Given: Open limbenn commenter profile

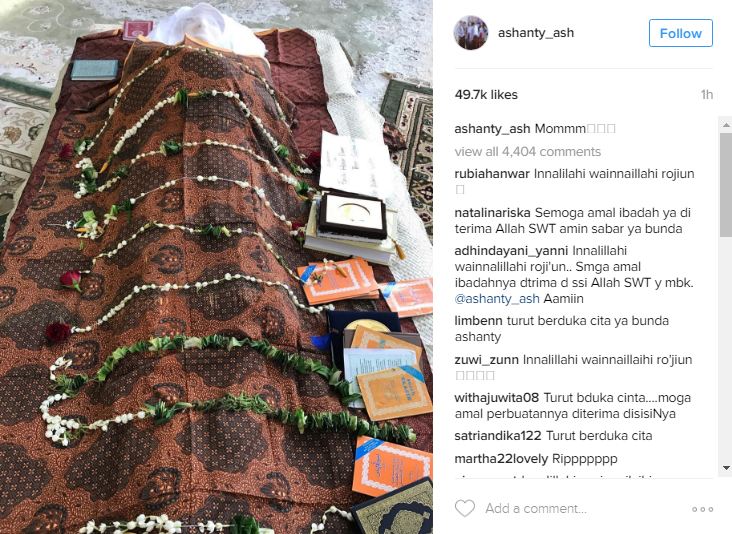Looking at the screenshot, I should point(478,321).
